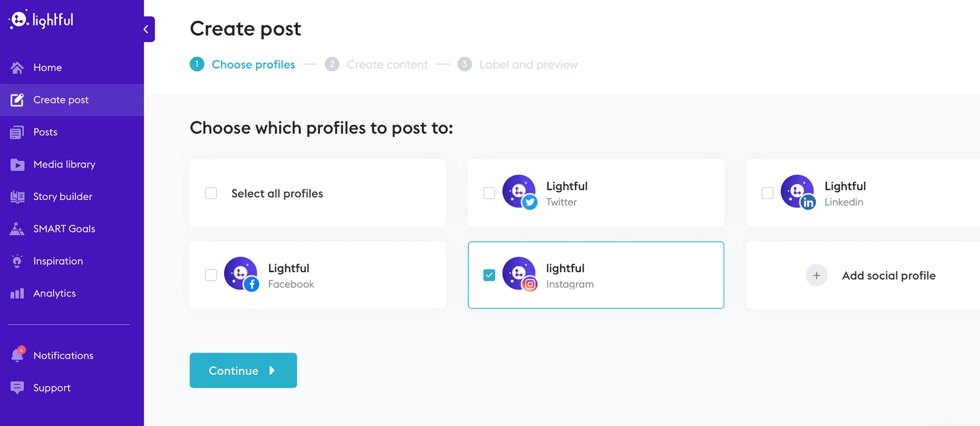Click the Inspiration lightbulb icon
Viewport: 980px width, 426px height.
(x=18, y=261)
